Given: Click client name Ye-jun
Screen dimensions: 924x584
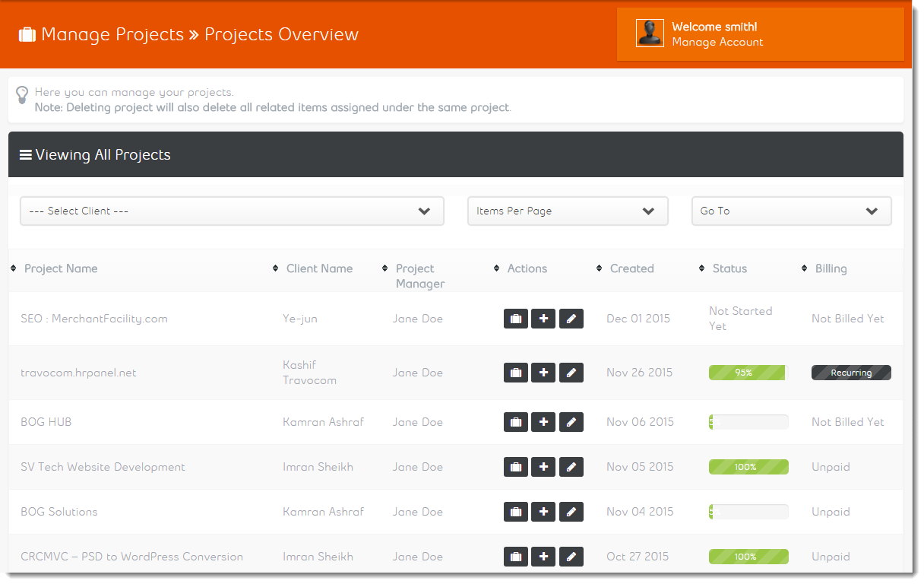Looking at the screenshot, I should pos(300,319).
